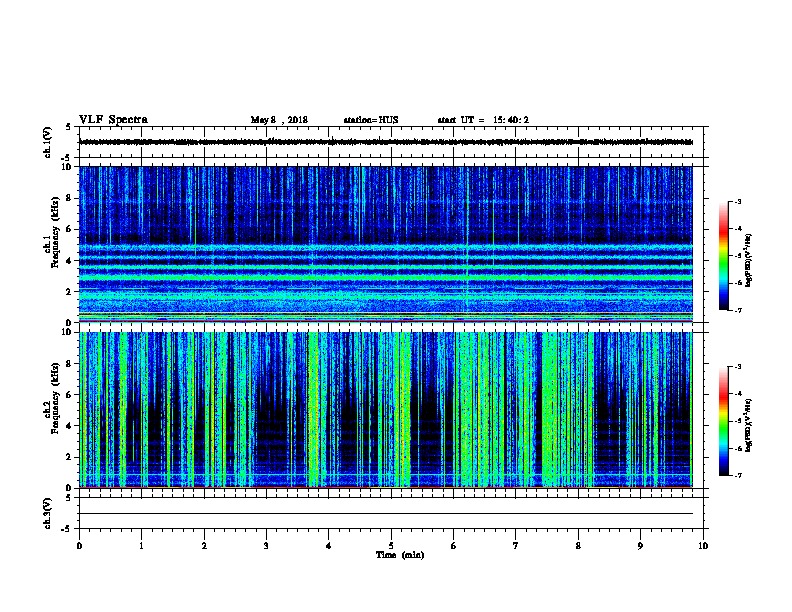Click the ch.2 colorbar units label

(748, 425)
